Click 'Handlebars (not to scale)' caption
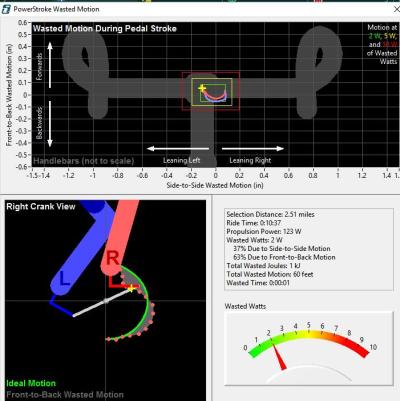The width and height of the screenshot is (400, 401). [84, 161]
